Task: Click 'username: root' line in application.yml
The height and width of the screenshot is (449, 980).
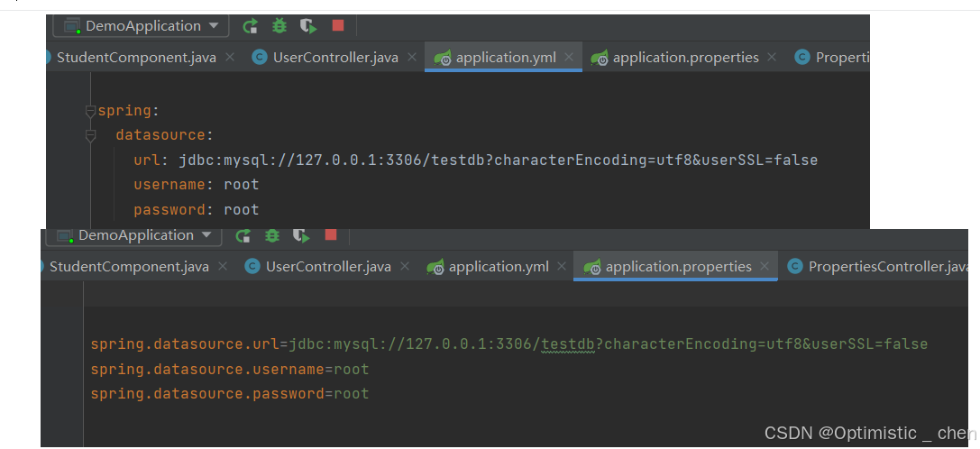Action: click(x=197, y=185)
